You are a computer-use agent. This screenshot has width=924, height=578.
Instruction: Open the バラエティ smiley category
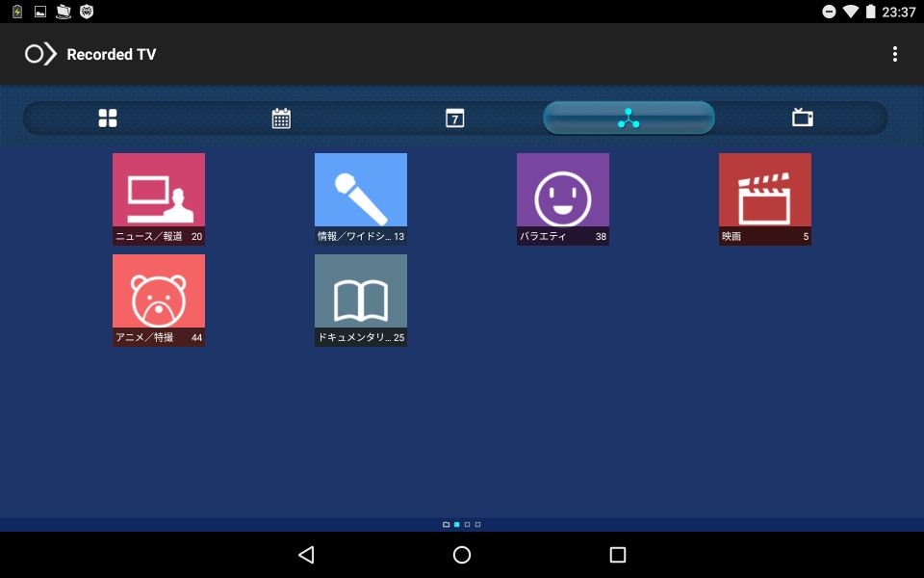point(563,198)
